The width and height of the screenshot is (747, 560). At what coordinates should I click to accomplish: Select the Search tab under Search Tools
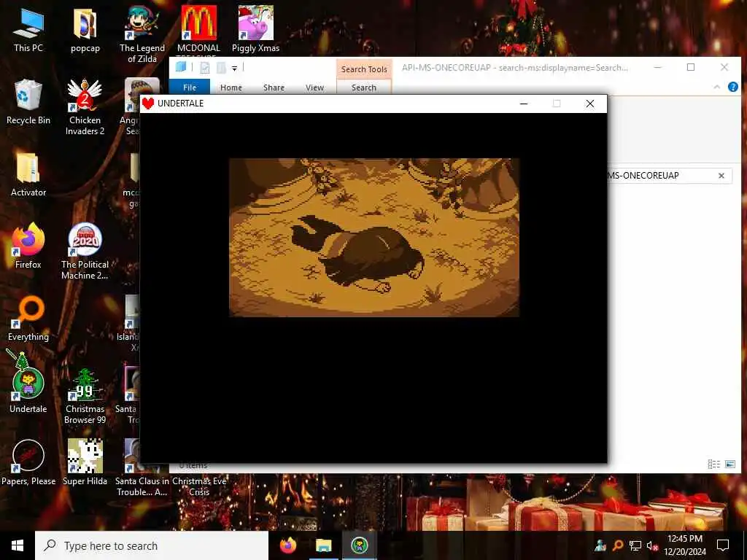pyautogui.click(x=364, y=87)
